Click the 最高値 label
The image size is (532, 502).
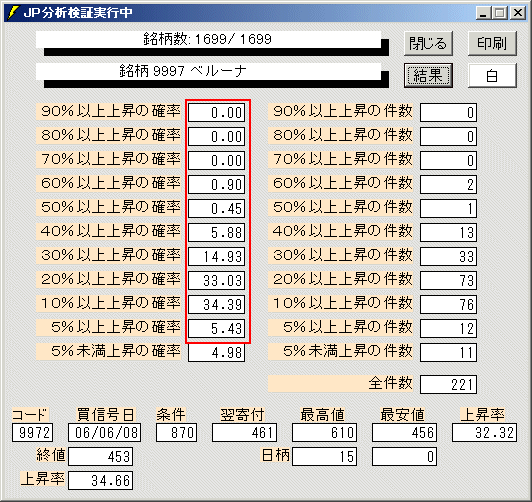(x=322, y=414)
